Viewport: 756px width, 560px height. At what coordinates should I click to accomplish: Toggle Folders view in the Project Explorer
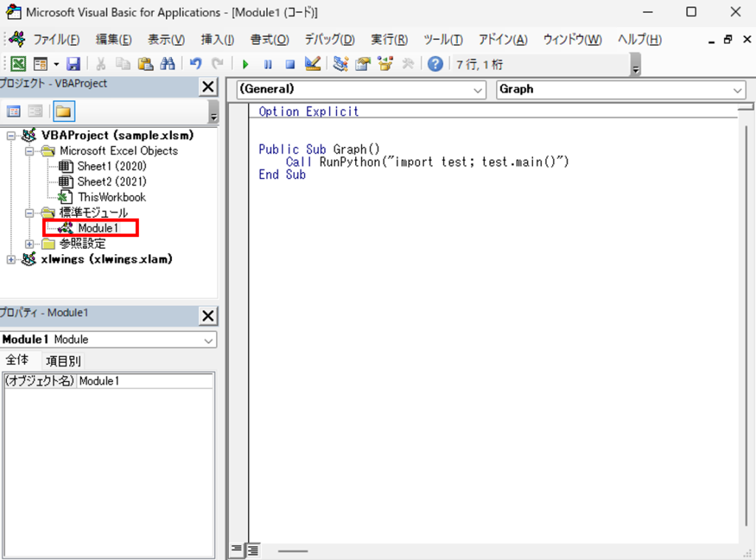click(x=63, y=111)
